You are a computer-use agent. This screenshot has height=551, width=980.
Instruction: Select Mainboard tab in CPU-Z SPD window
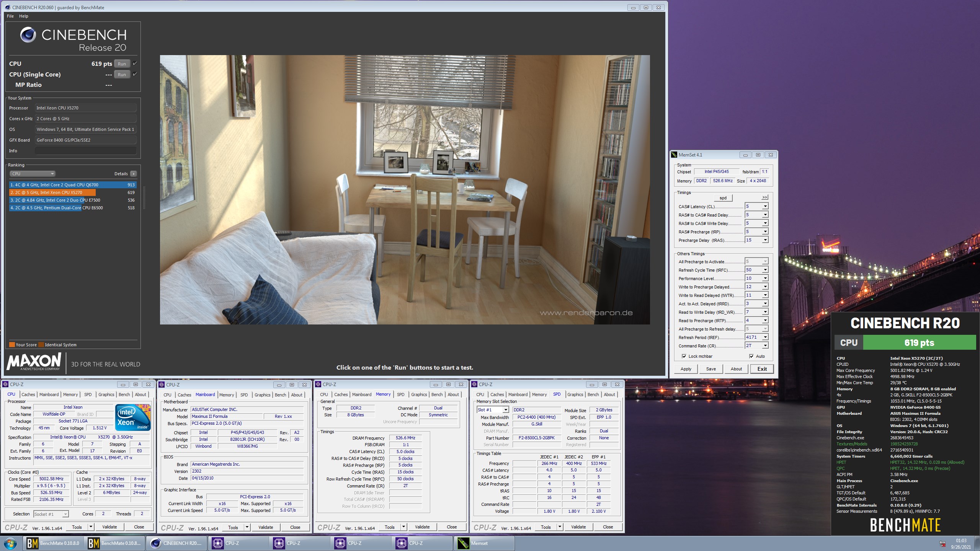point(518,395)
